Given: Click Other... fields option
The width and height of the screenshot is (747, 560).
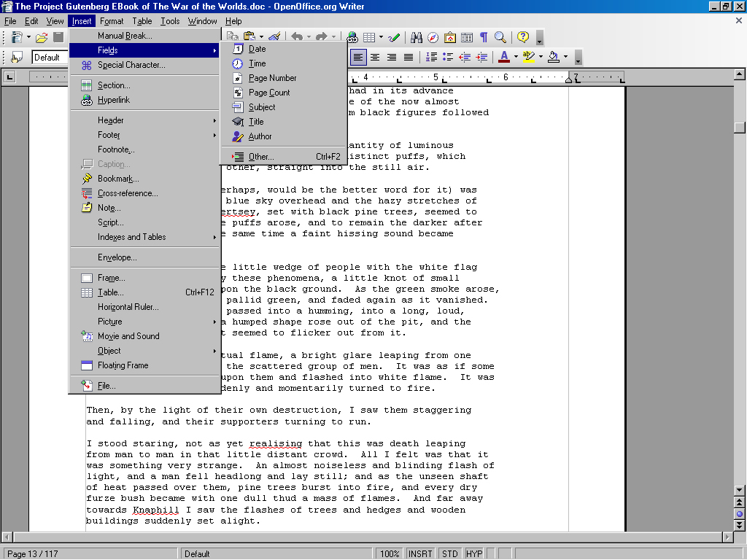Looking at the screenshot, I should click(261, 157).
